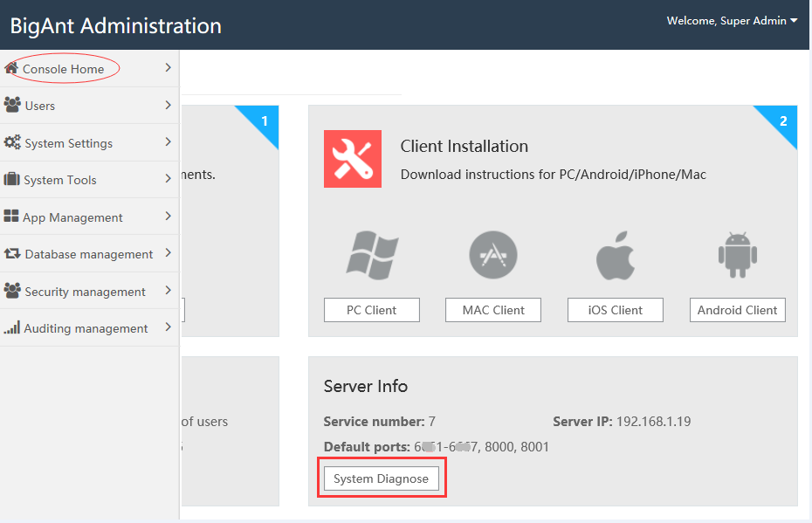
Task: Expand the Auditing management chevron
Action: pos(168,327)
